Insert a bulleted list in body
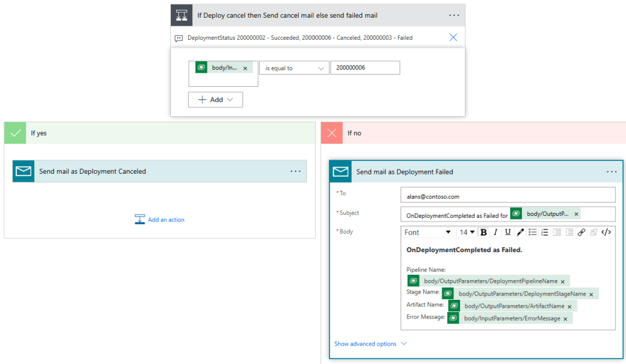 pos(533,232)
